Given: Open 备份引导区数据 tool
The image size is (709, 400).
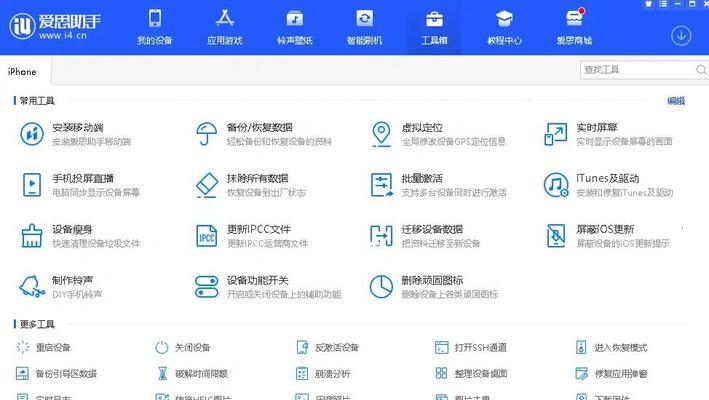Looking at the screenshot, I should tap(57, 374).
